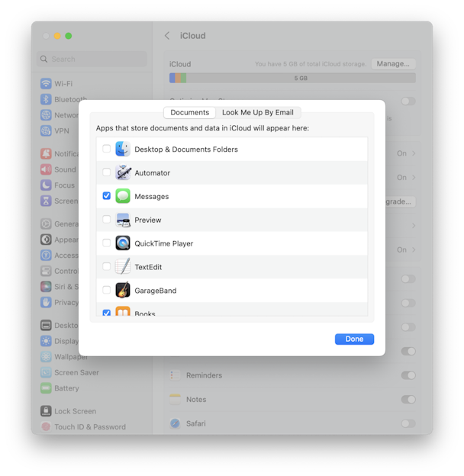Screen dimensions: 464x476
Task: Toggle the Safari iCloud switch
Action: point(408,423)
